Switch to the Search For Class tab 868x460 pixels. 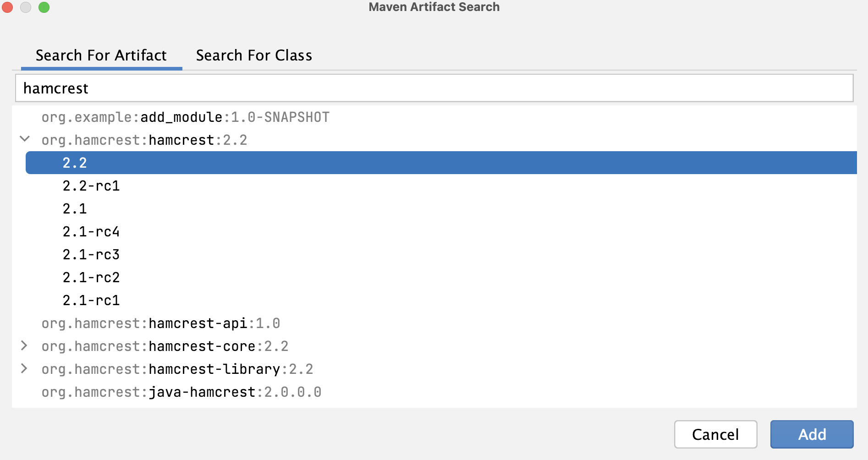click(254, 55)
